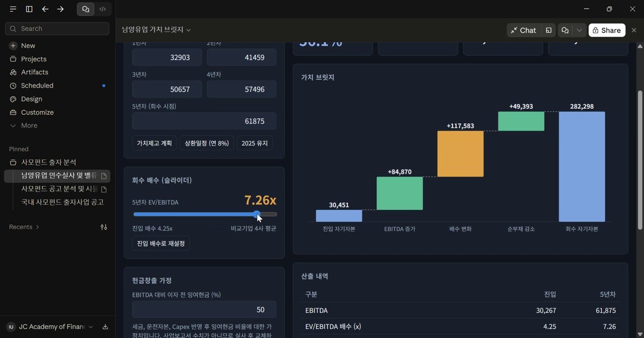Edit the 2년차 value 41459
Viewport: 644px width, 338px height.
point(242,57)
